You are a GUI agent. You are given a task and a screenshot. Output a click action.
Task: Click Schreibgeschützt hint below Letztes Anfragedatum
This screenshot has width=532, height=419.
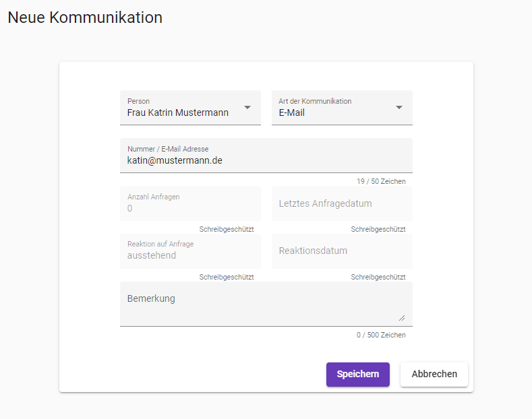(378, 230)
